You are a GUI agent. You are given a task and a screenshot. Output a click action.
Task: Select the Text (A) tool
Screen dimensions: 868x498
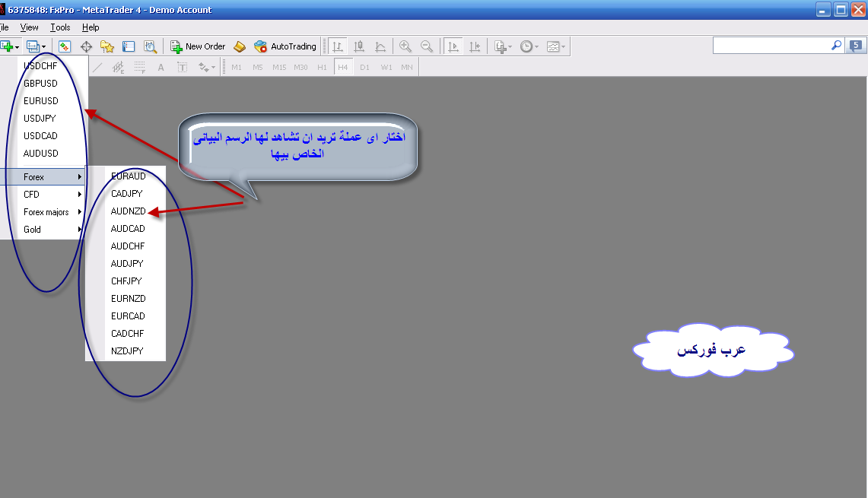(161, 68)
